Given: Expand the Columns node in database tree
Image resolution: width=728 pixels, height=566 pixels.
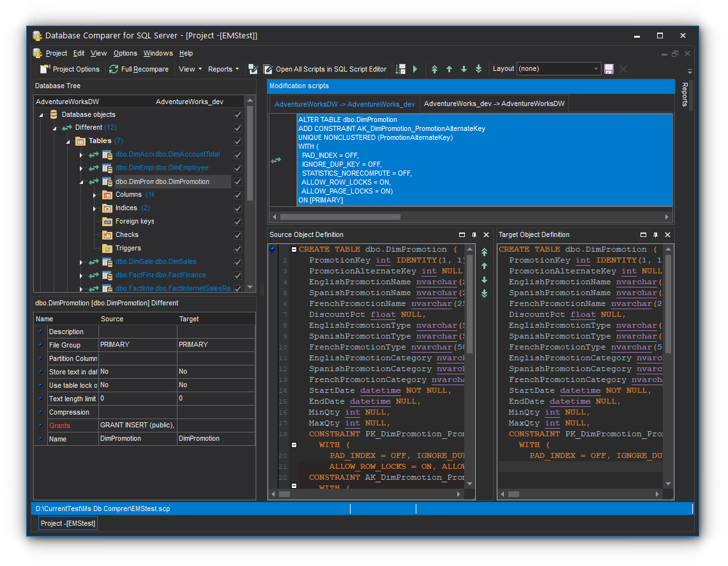Looking at the screenshot, I should click(x=94, y=195).
